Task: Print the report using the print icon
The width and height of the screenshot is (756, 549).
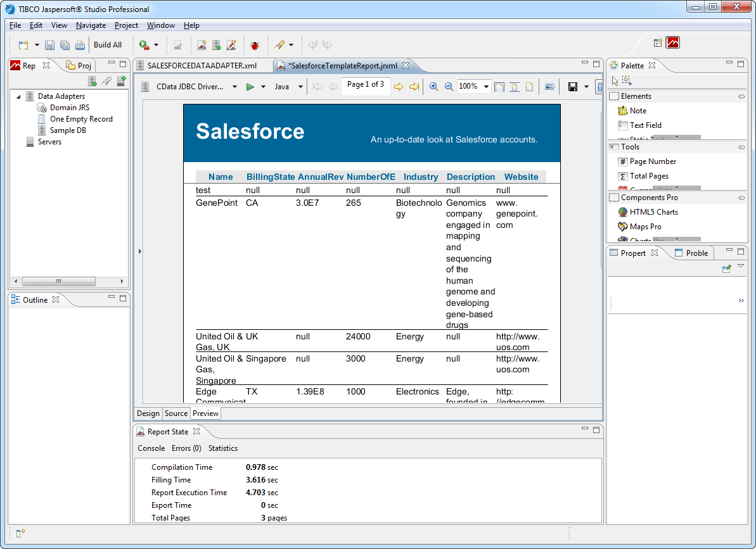Action: pos(80,45)
